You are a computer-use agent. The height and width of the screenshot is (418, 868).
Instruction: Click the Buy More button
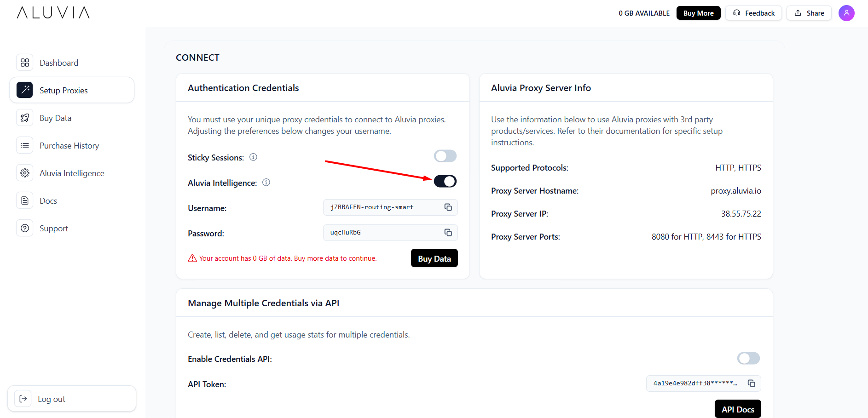click(x=698, y=13)
